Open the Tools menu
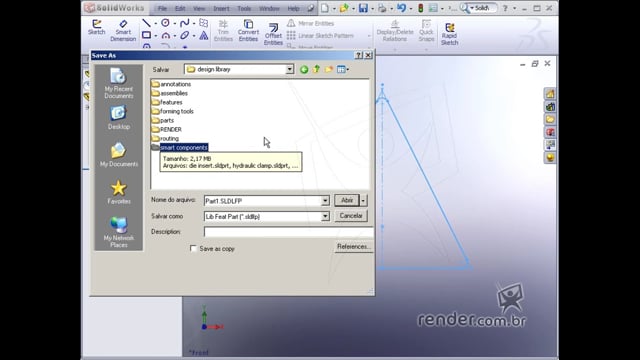 pos(244,9)
